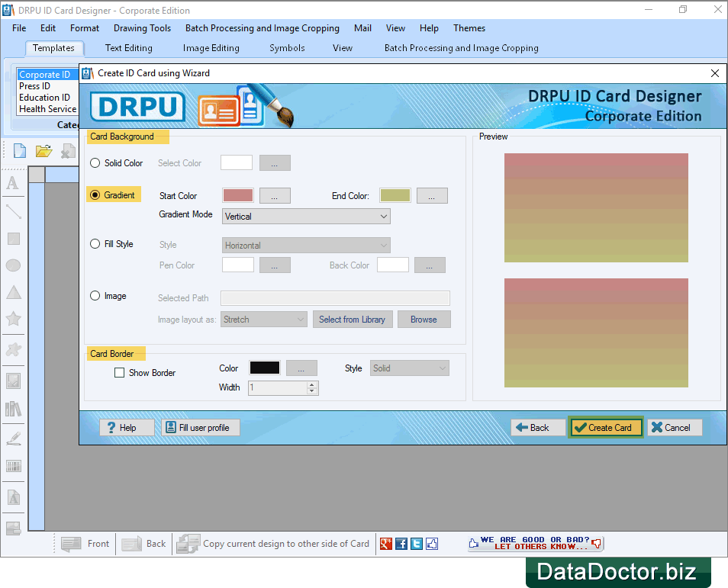Click the Browse image button

[x=424, y=320]
